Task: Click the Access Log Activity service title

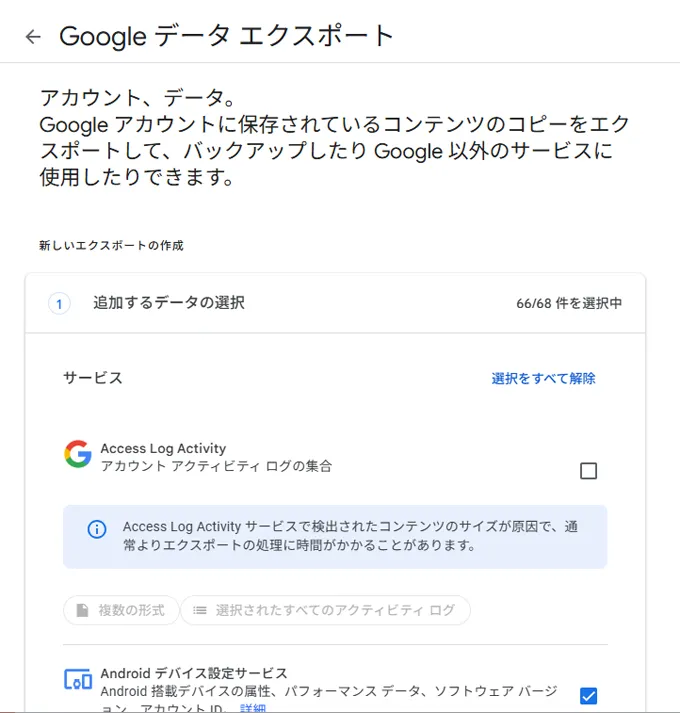Action: pyautogui.click(x=163, y=448)
